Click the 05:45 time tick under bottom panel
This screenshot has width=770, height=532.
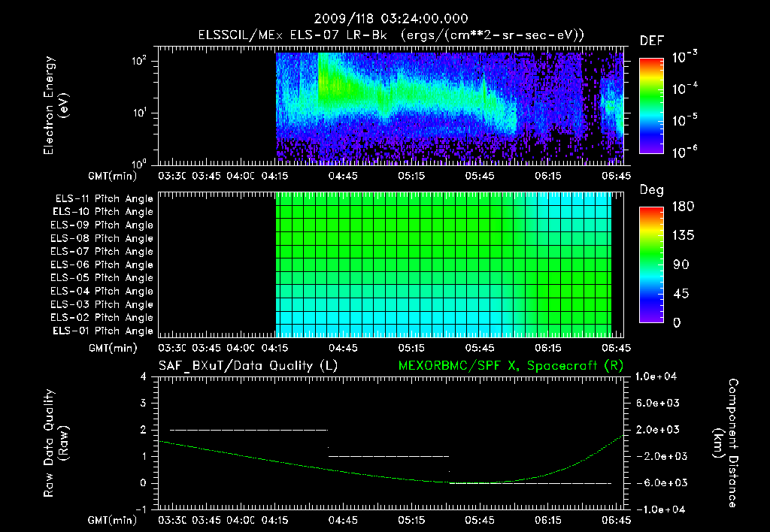coord(479,520)
